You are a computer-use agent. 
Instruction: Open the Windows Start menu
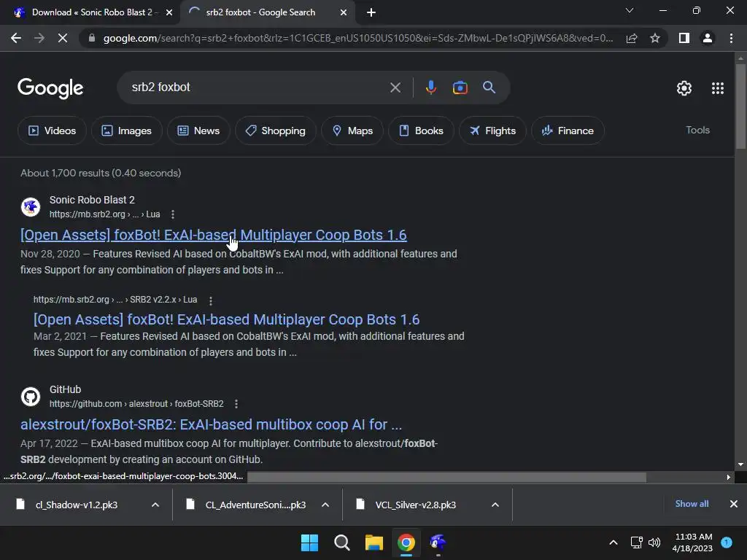(x=309, y=542)
